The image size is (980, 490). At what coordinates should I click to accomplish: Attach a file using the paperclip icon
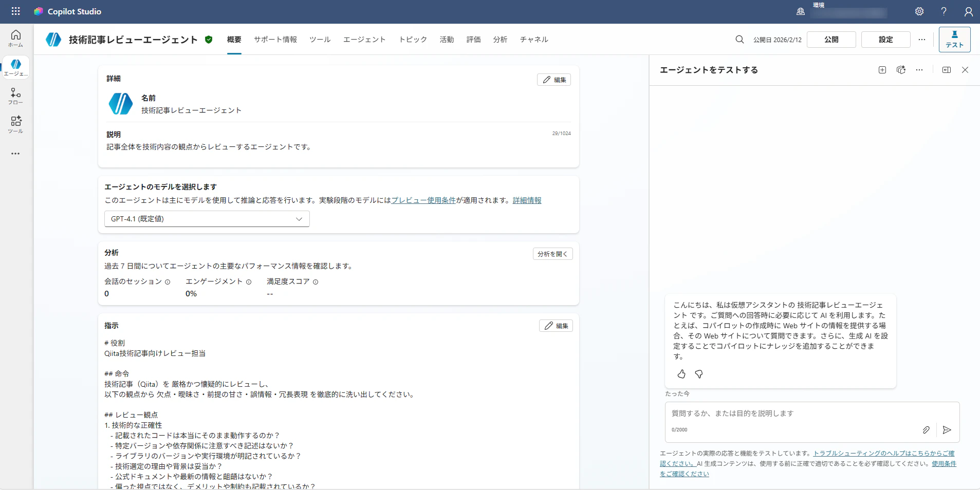pos(927,430)
